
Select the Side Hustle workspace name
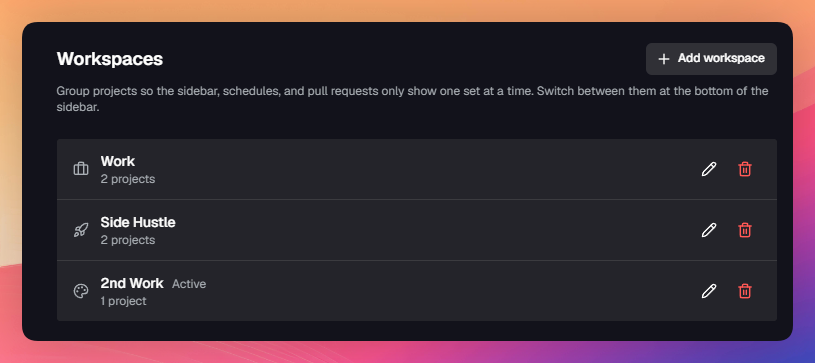point(138,223)
